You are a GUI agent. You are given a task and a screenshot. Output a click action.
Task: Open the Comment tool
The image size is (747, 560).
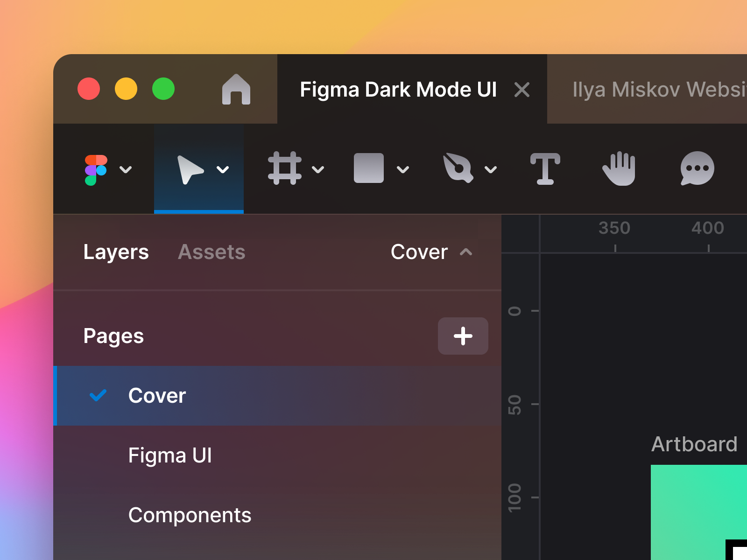(x=697, y=169)
